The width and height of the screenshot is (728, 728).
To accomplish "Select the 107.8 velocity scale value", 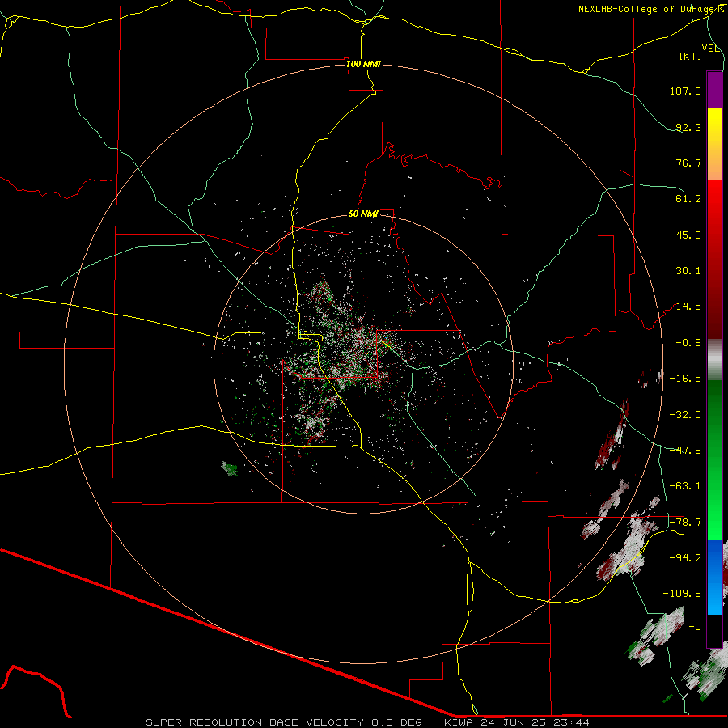I will (x=685, y=91).
